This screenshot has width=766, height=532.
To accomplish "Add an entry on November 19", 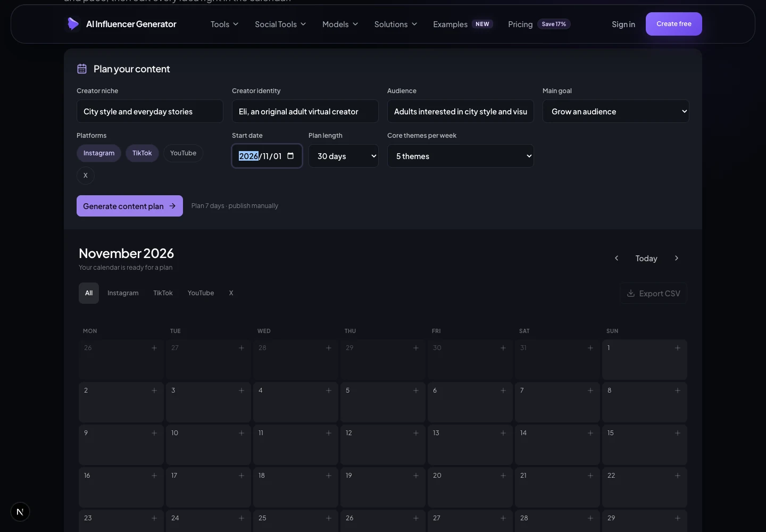I will tap(416, 476).
